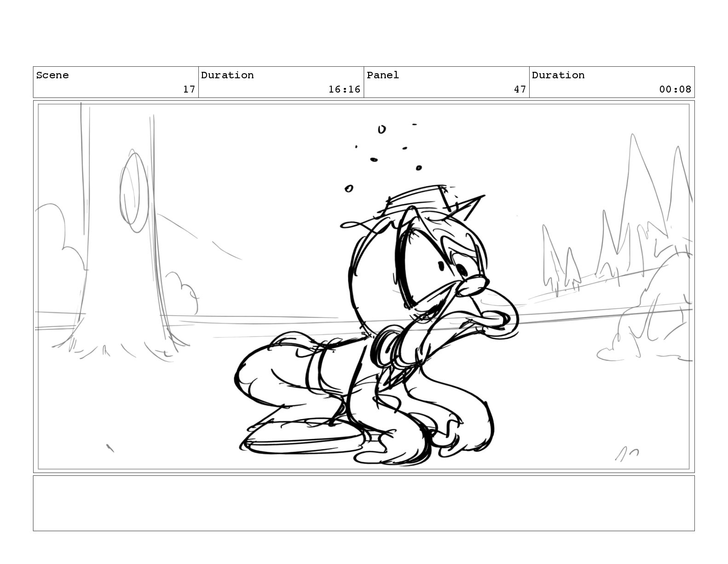Select the scene number 17

[189, 89]
